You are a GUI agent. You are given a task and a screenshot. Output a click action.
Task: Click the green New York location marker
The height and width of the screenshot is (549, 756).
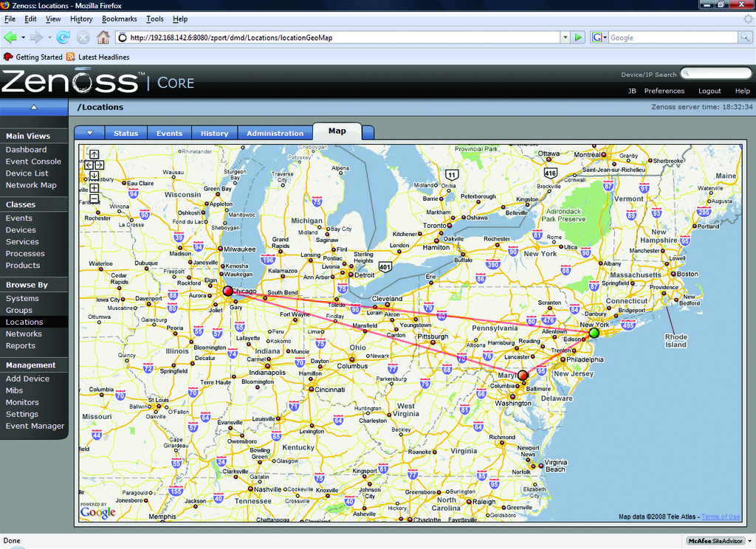(594, 334)
